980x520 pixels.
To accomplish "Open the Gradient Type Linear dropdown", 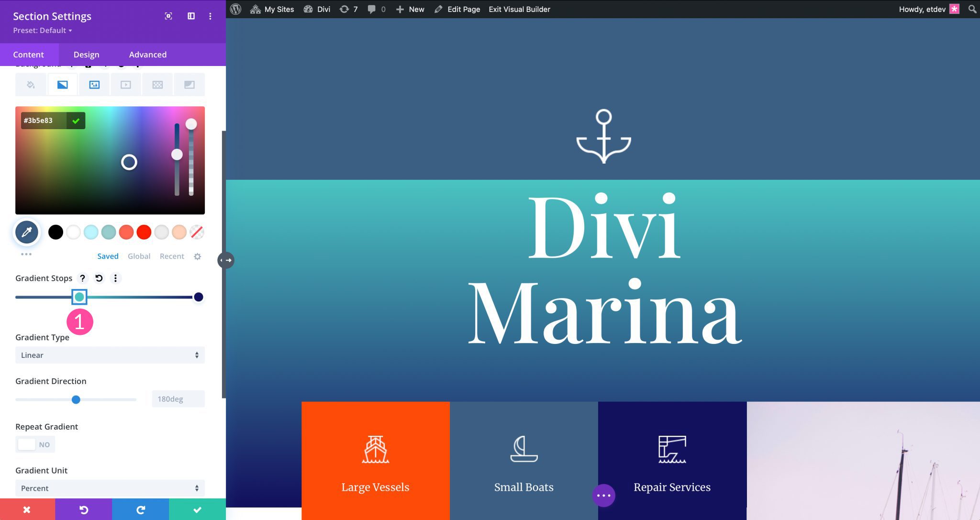I will pyautogui.click(x=110, y=355).
